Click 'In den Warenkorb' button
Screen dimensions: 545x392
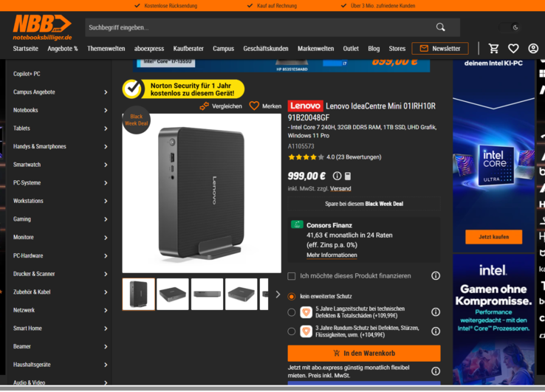(364, 353)
